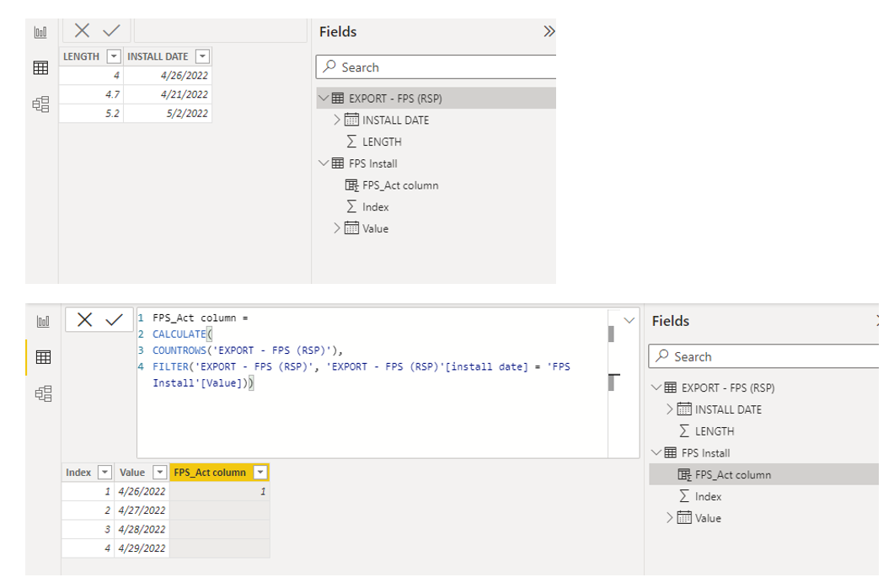
Task: Open FPS_Act column header filter dropdown
Action: tap(260, 473)
